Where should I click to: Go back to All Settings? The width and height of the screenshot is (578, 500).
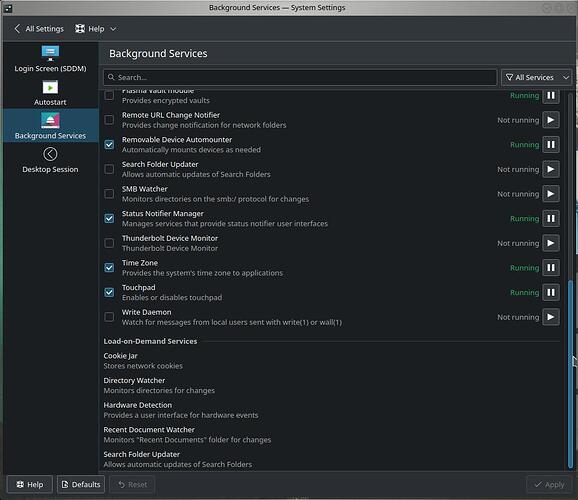39,29
